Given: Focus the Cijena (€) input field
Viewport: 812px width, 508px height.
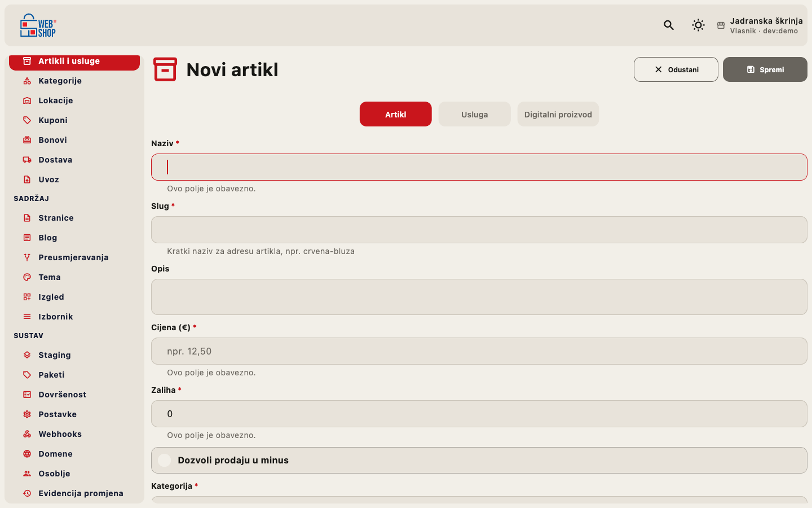Looking at the screenshot, I should click(479, 351).
